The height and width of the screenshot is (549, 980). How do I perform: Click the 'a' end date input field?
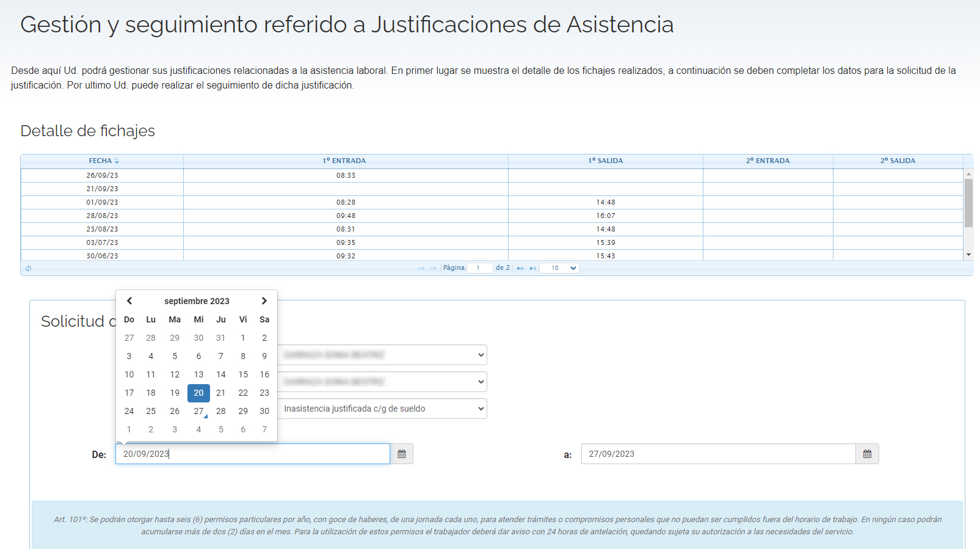pyautogui.click(x=717, y=454)
